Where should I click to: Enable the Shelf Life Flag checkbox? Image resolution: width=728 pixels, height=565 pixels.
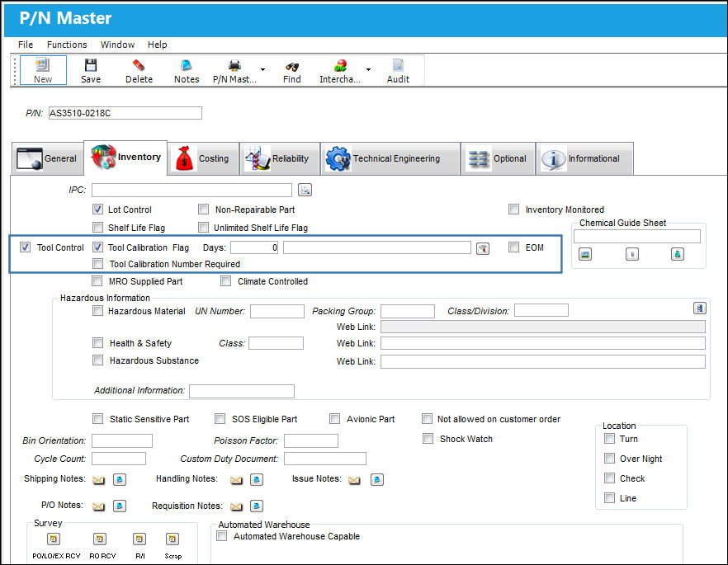click(x=97, y=228)
